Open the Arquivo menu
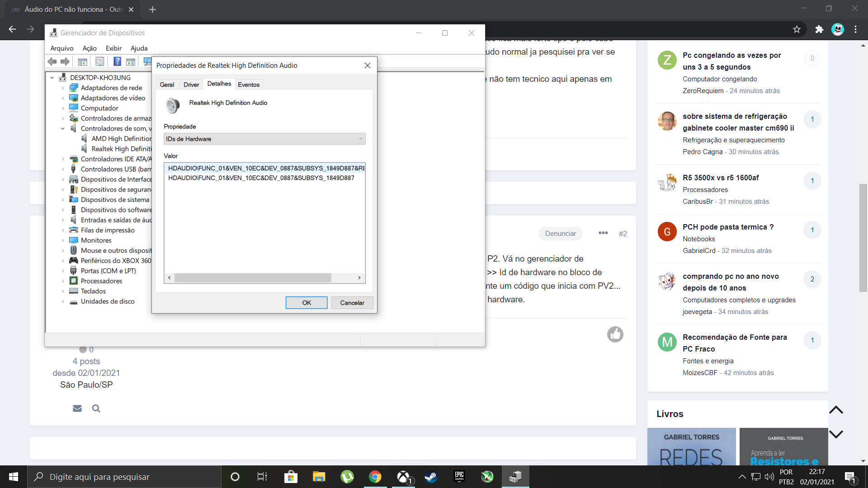 tap(62, 48)
